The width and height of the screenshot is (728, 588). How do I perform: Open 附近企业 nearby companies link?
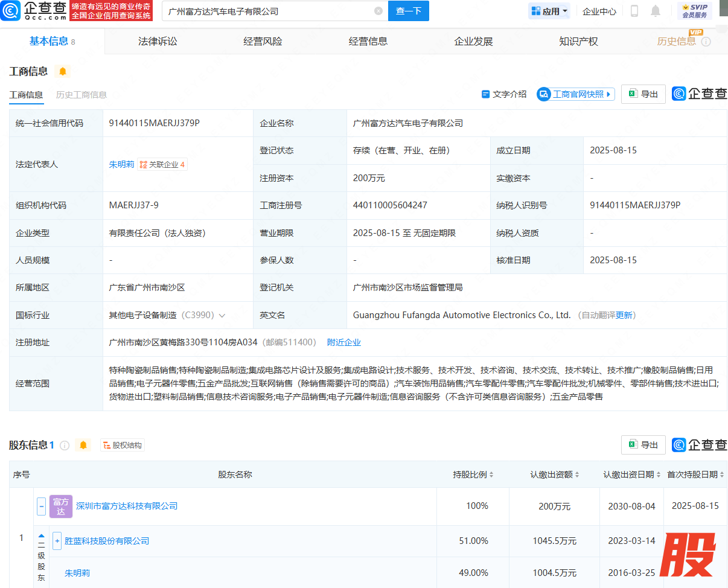pos(344,342)
